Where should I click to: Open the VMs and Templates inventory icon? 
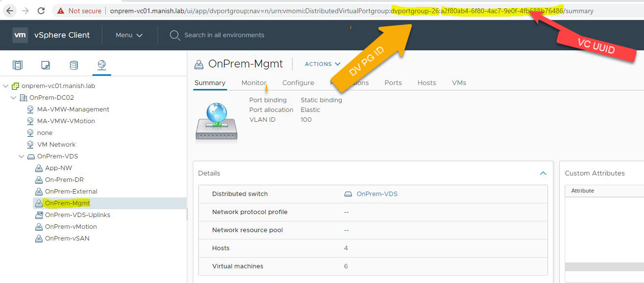click(46, 65)
